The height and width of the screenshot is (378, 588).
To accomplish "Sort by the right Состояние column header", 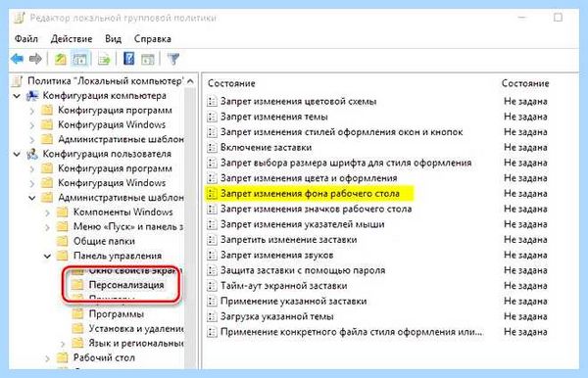I will (x=525, y=83).
